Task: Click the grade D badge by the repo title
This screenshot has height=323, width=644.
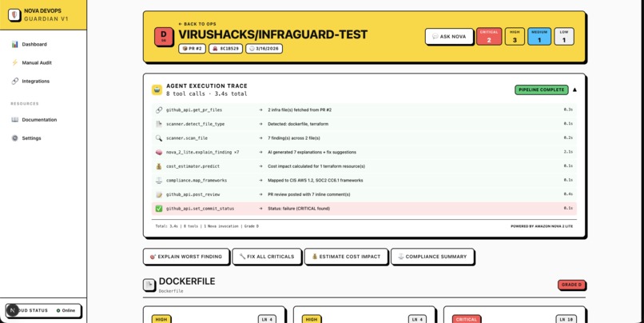Action: point(164,36)
